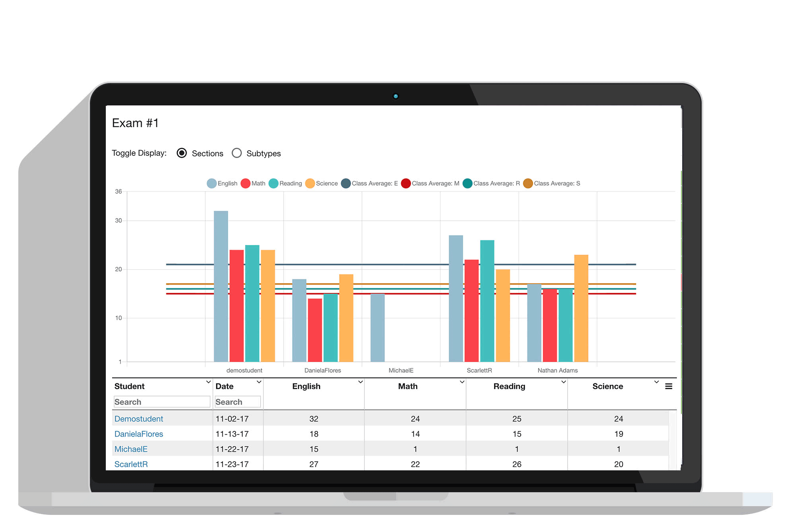Toggle Class Average: E legend circle
This screenshot has width=788, height=532.
point(346,183)
